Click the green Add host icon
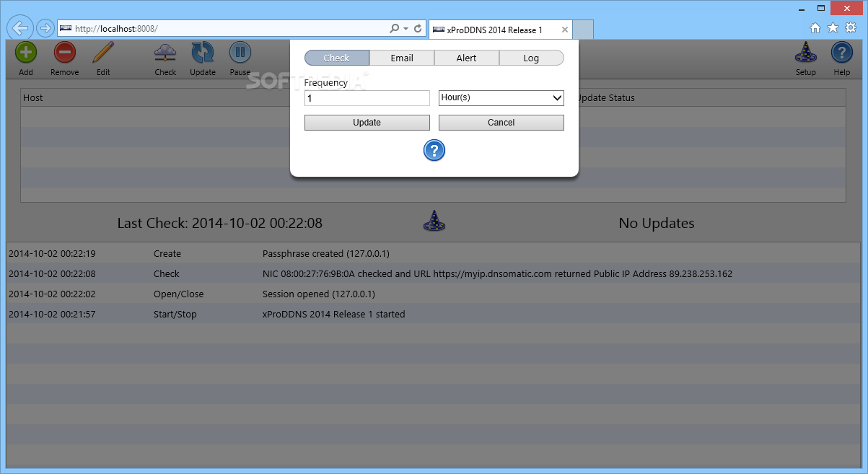 [x=26, y=52]
